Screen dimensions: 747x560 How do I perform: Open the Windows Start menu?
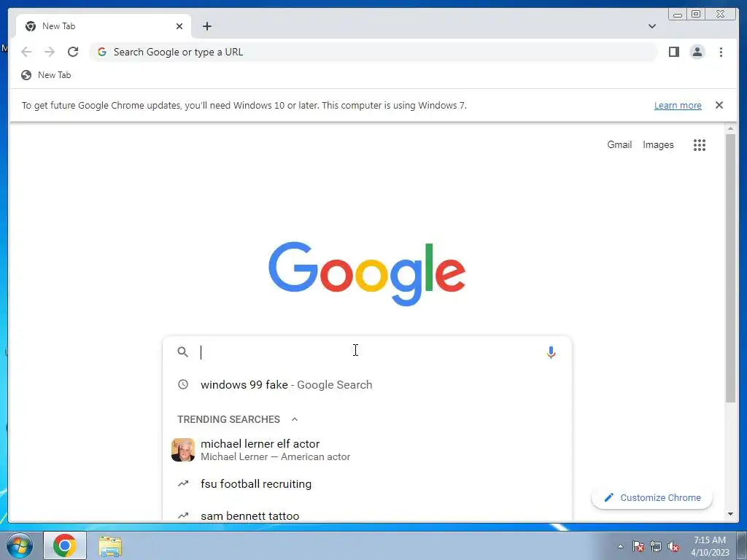click(x=20, y=545)
